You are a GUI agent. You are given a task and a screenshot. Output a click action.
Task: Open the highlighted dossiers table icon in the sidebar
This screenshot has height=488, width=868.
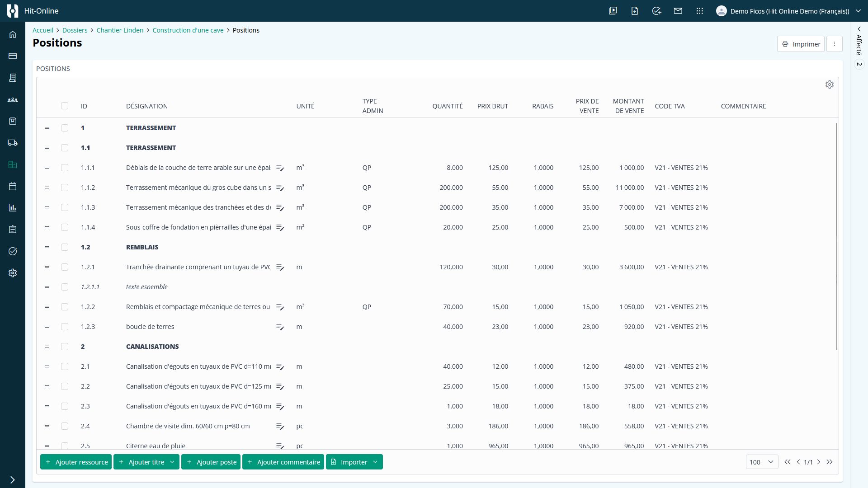point(13,164)
